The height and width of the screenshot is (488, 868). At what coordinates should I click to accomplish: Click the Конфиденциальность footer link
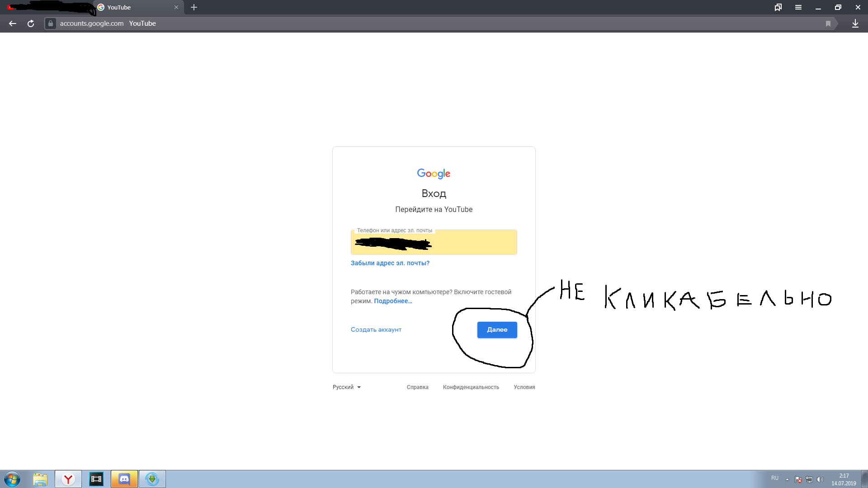click(471, 387)
